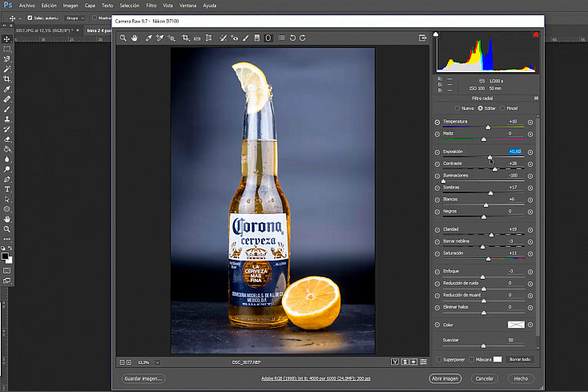Activate the Camera Raw Crop tool
This screenshot has width=588, height=392.
[x=186, y=38]
